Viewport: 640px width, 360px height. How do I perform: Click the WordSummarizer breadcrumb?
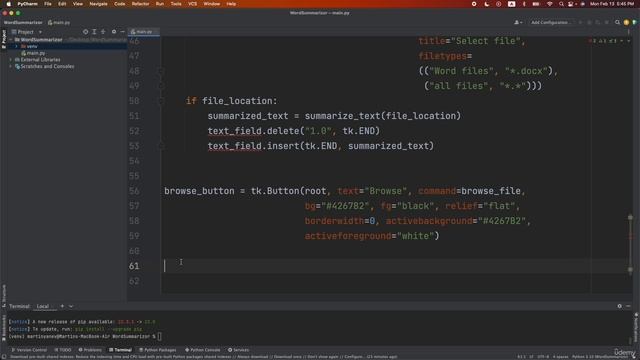click(x=23, y=22)
